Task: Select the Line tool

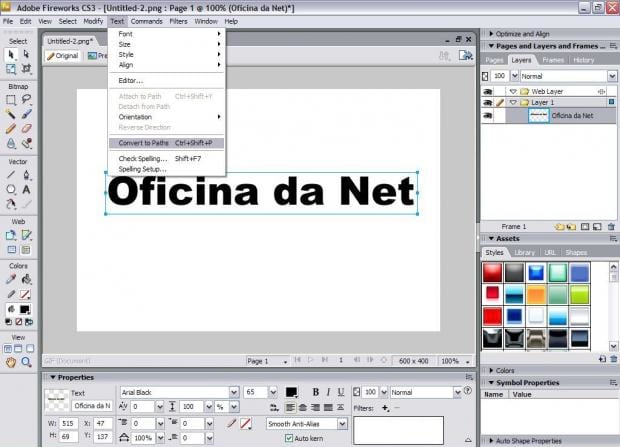Action: coord(11,174)
